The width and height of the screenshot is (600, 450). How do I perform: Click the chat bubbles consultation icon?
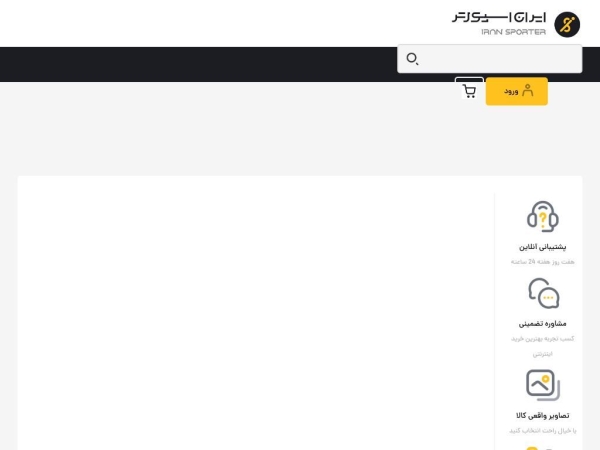[x=543, y=293]
